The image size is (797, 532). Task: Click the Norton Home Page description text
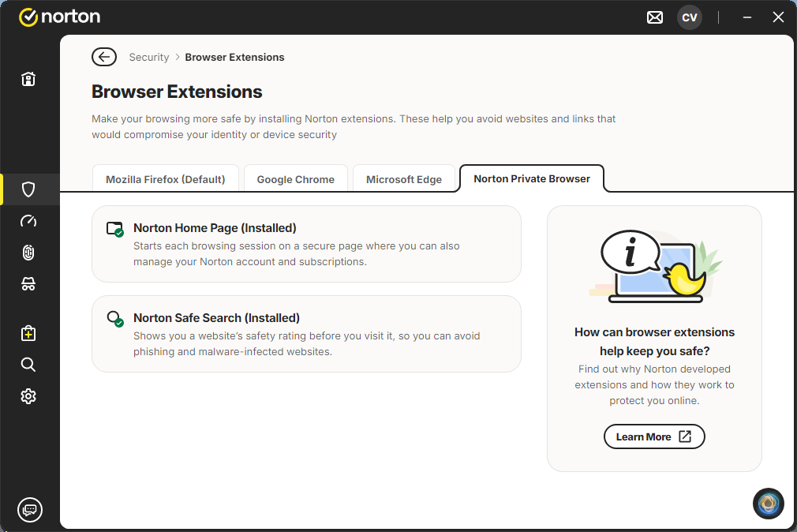coord(297,254)
